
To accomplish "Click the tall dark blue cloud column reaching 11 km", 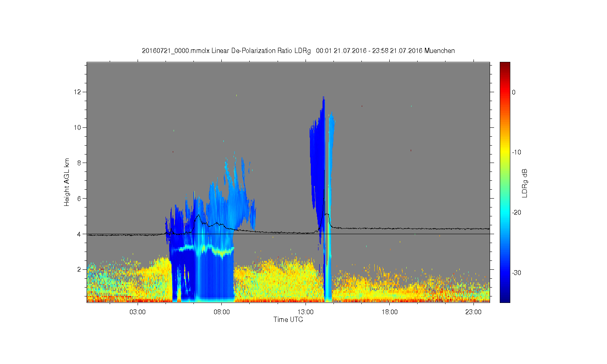I will [x=319, y=162].
